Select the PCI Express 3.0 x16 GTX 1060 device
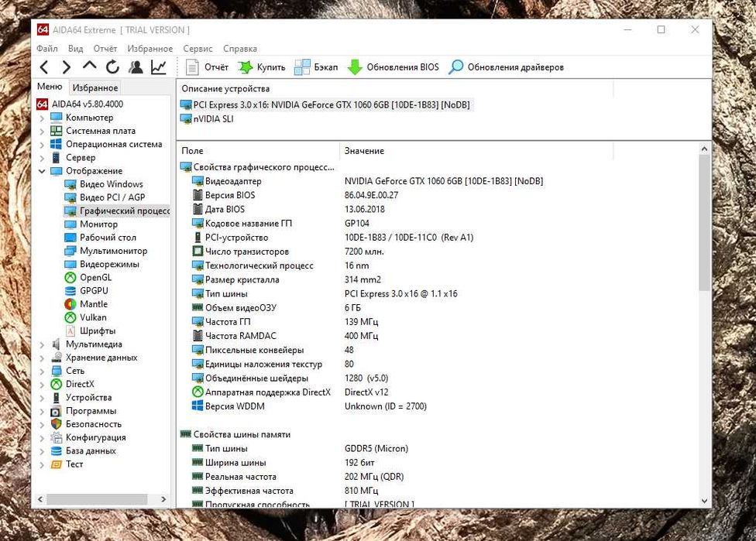 (325, 105)
